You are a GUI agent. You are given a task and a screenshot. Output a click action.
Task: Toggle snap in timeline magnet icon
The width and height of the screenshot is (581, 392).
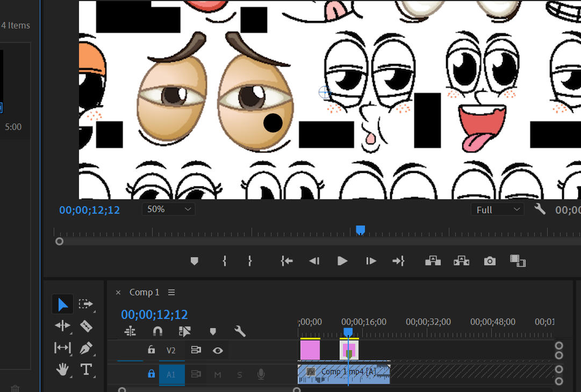(x=157, y=331)
